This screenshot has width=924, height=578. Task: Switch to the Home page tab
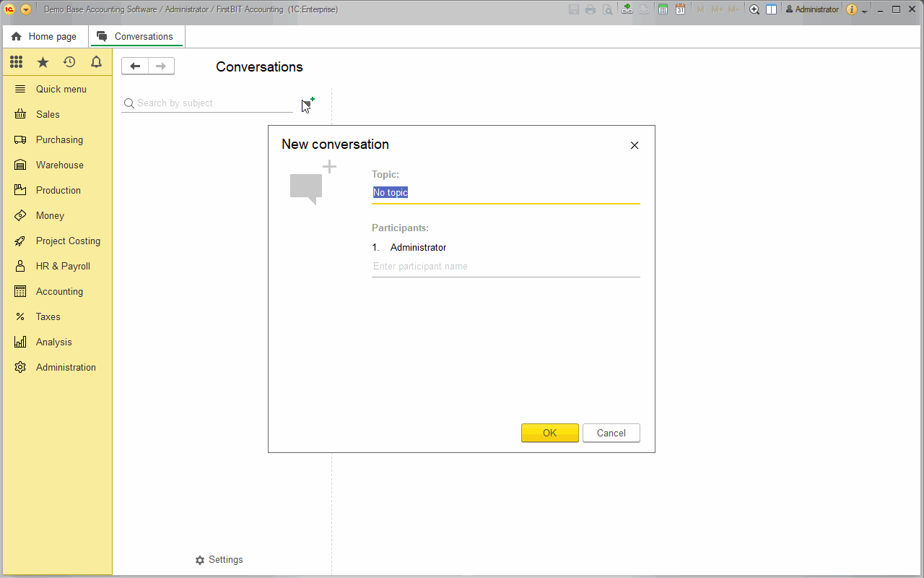click(45, 35)
